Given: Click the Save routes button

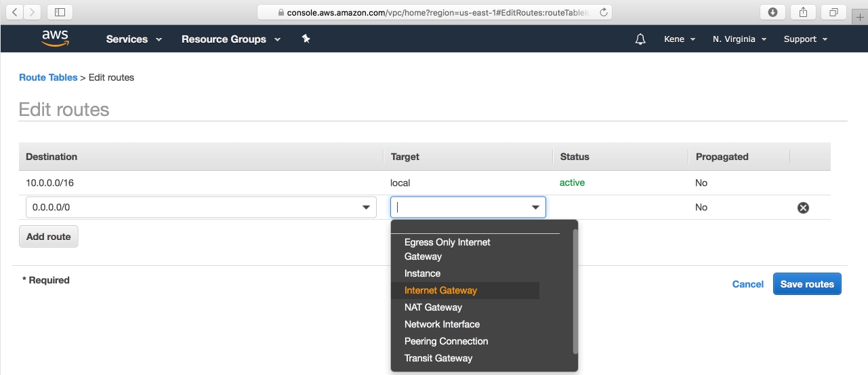Looking at the screenshot, I should pos(806,284).
